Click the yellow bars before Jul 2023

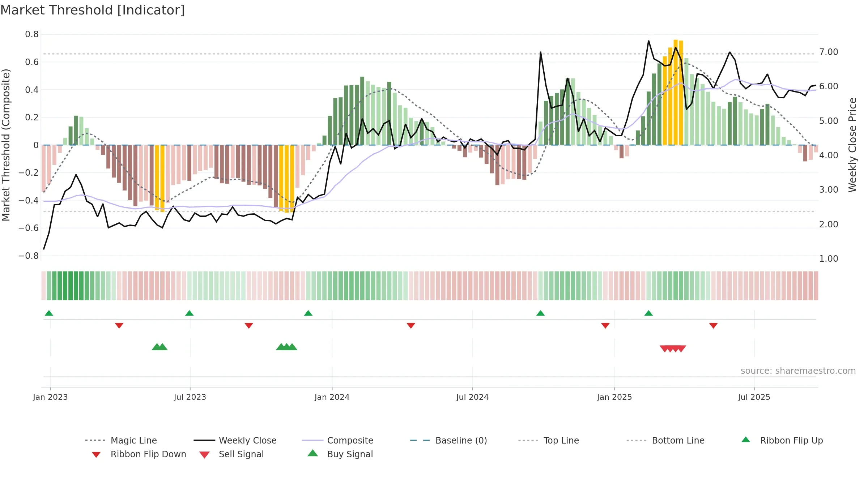tap(160, 178)
